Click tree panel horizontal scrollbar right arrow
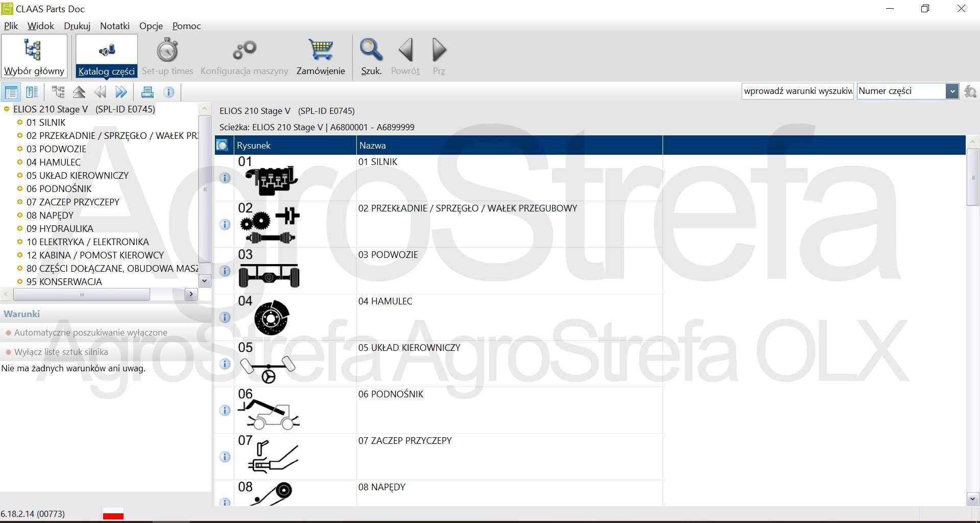The width and height of the screenshot is (980, 523). pos(191,294)
